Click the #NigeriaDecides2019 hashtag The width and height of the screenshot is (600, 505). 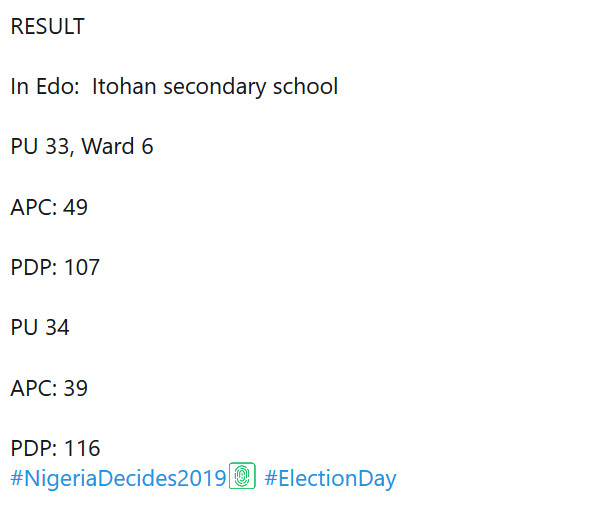(118, 478)
